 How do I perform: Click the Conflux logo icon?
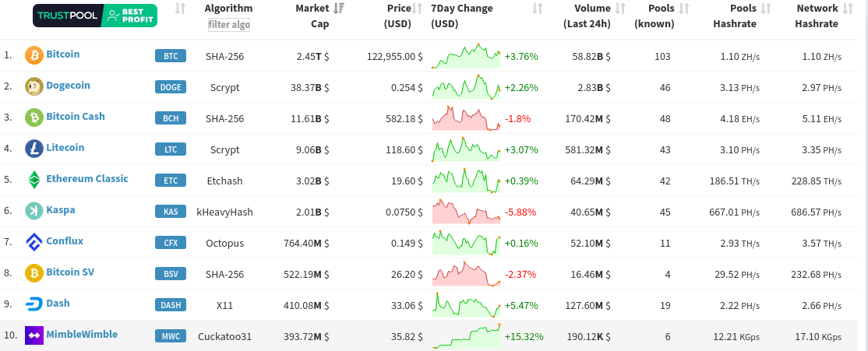click(x=34, y=242)
